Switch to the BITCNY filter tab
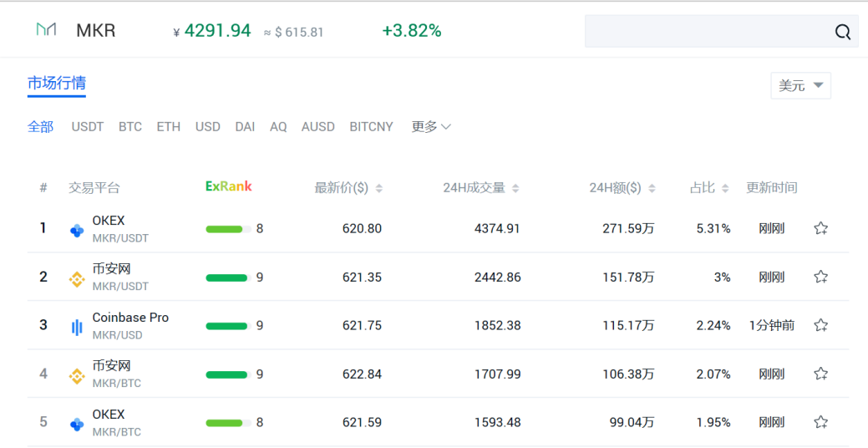This screenshot has width=868, height=448. pyautogui.click(x=371, y=127)
